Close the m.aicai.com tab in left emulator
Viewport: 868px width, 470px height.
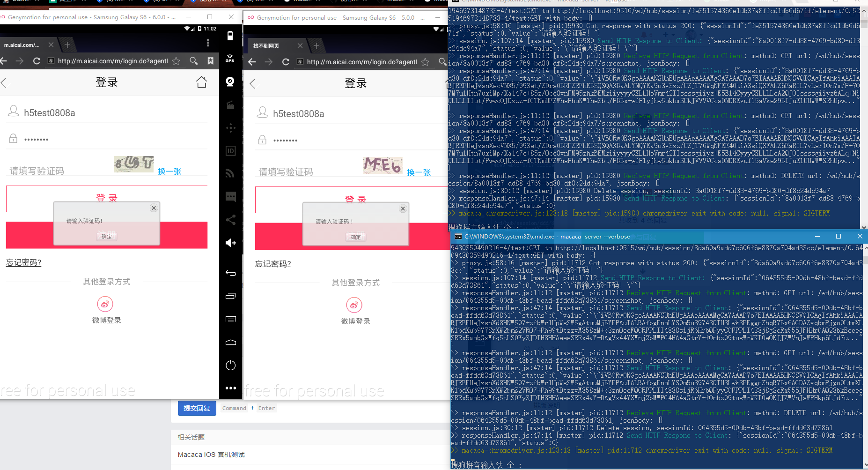coord(51,45)
